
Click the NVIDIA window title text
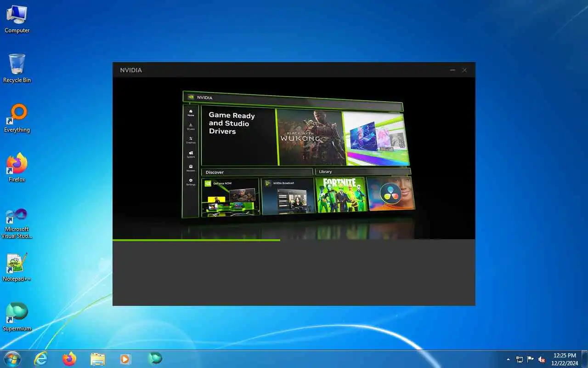tap(131, 70)
